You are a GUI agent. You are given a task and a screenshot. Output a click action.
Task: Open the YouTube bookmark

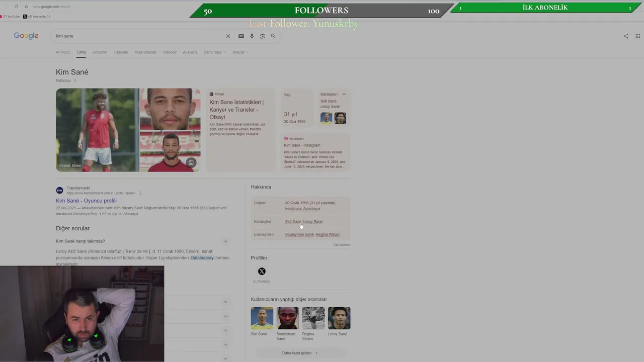pos(10,17)
